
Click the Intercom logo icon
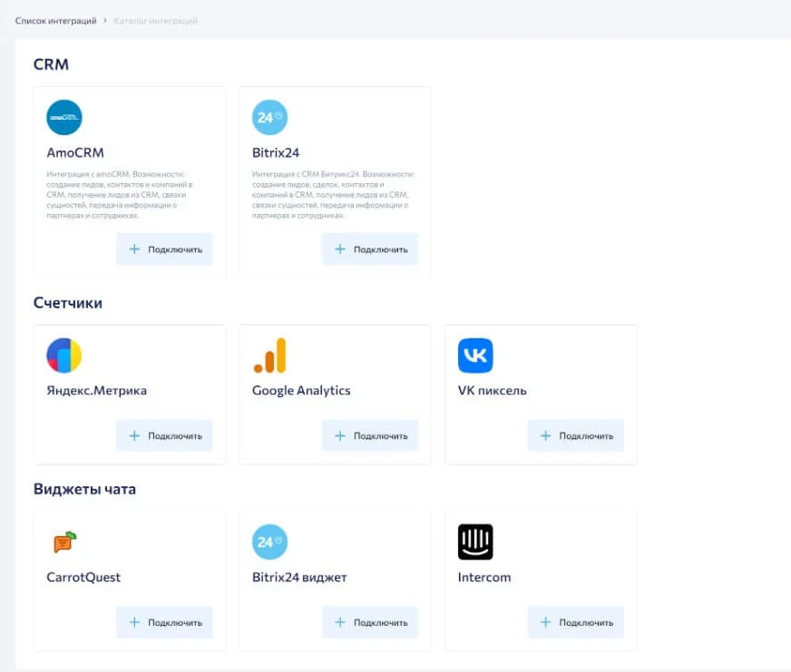[475, 542]
